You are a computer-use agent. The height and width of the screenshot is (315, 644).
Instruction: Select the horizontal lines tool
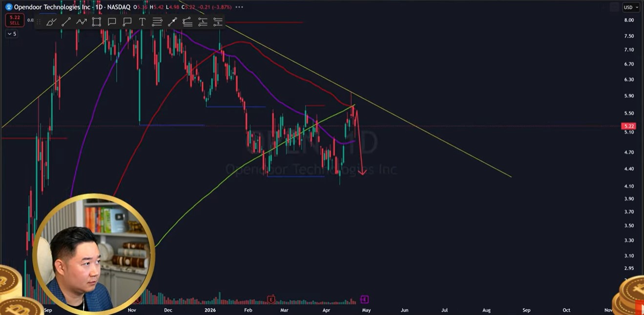(157, 22)
